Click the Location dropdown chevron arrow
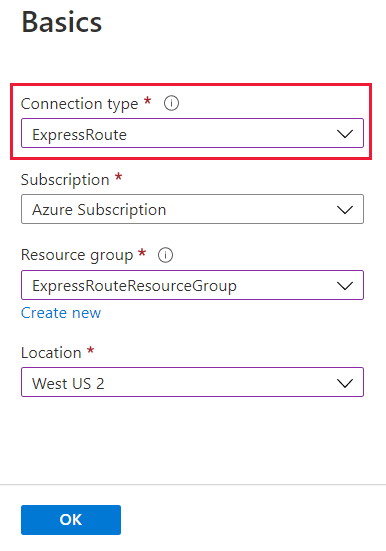 (345, 383)
